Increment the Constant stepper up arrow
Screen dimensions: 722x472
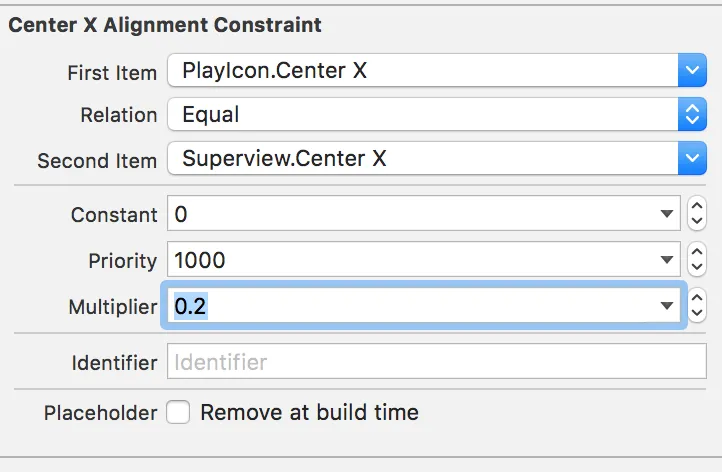698,206
